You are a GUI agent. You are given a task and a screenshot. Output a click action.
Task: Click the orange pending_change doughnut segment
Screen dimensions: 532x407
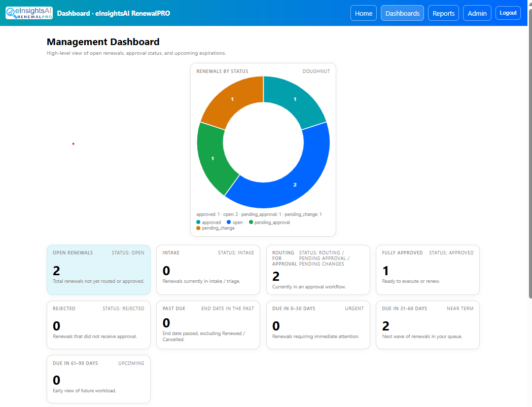pos(232,99)
